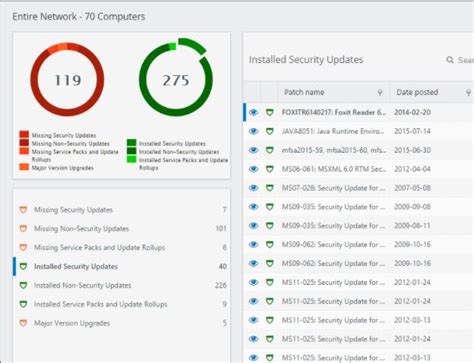This screenshot has height=363, width=474.
Task: Click shield icon in MS09-035 row dated 2009-09-08
Action: (x=270, y=207)
